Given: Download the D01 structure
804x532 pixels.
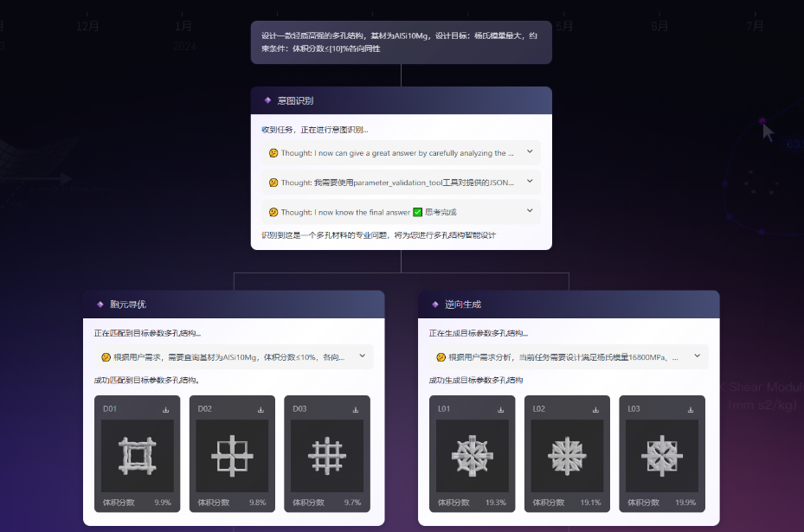Looking at the screenshot, I should tap(164, 409).
